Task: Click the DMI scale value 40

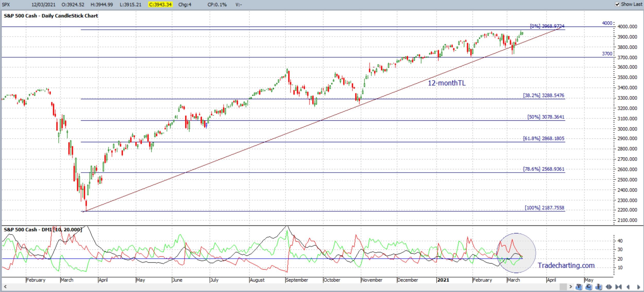Action: coord(620,241)
